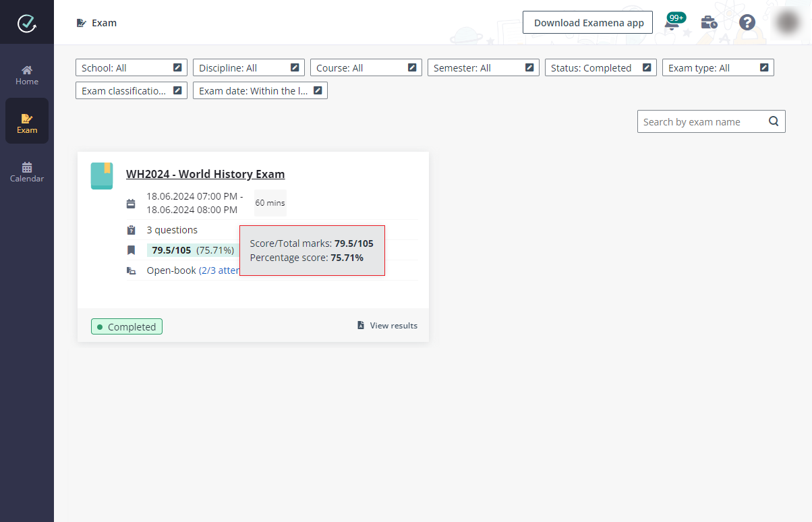
Task: Open the Semester: All filter
Action: tap(484, 68)
